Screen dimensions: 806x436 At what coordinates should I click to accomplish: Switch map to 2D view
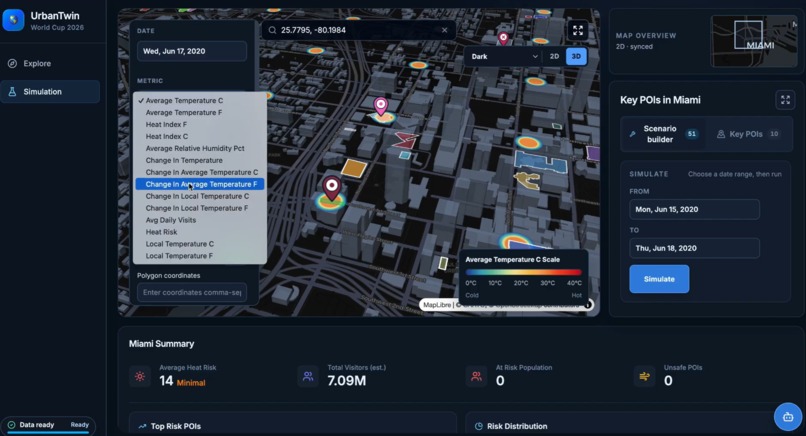pos(554,57)
